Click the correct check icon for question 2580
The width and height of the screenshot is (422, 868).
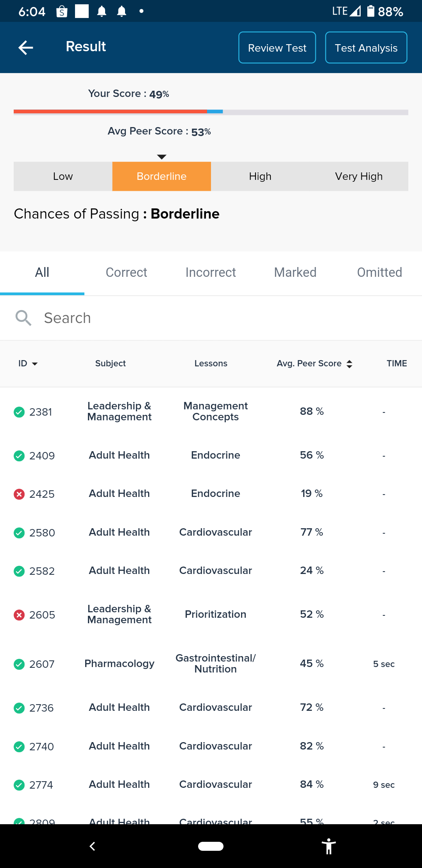19,533
